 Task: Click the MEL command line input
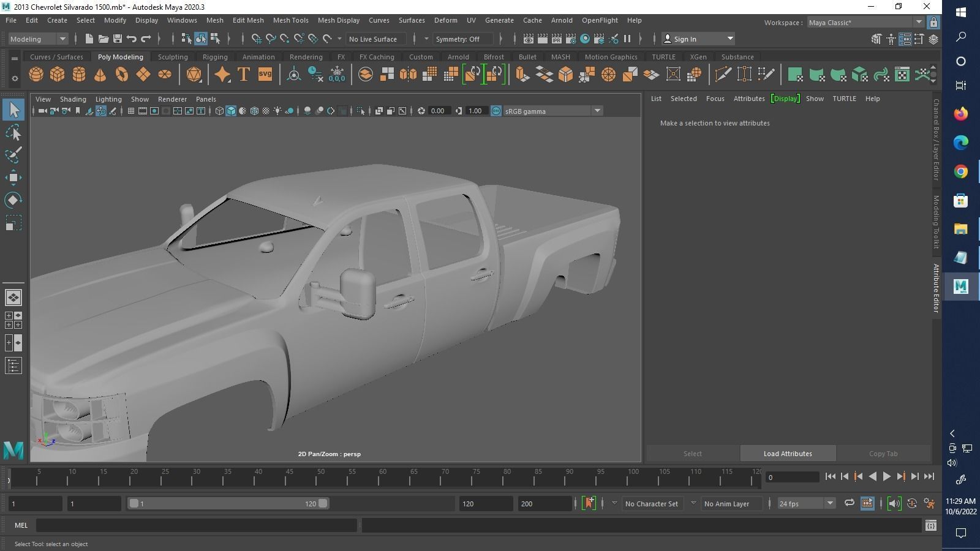click(196, 525)
